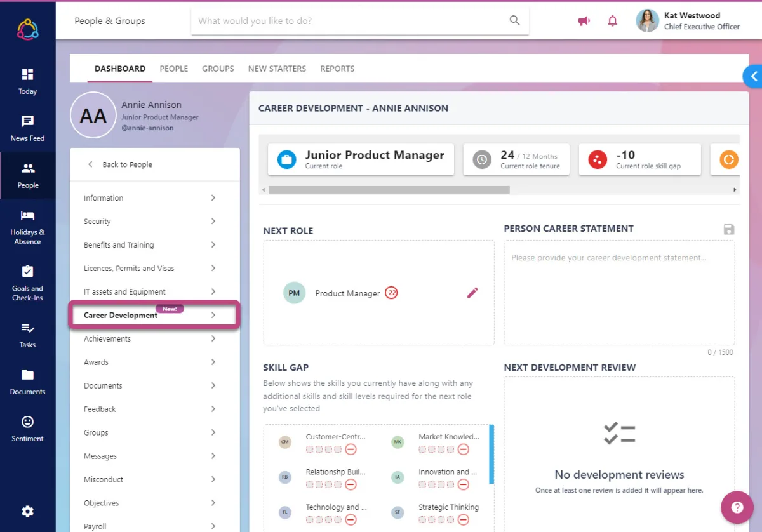This screenshot has width=762, height=532.
Task: Expand the blue side panel arrow
Action: pos(753,77)
